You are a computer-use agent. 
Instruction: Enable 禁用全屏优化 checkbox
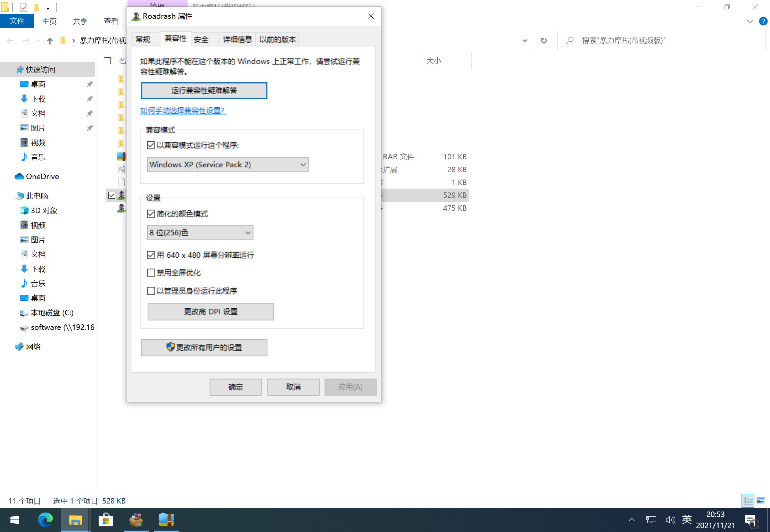pyautogui.click(x=151, y=273)
